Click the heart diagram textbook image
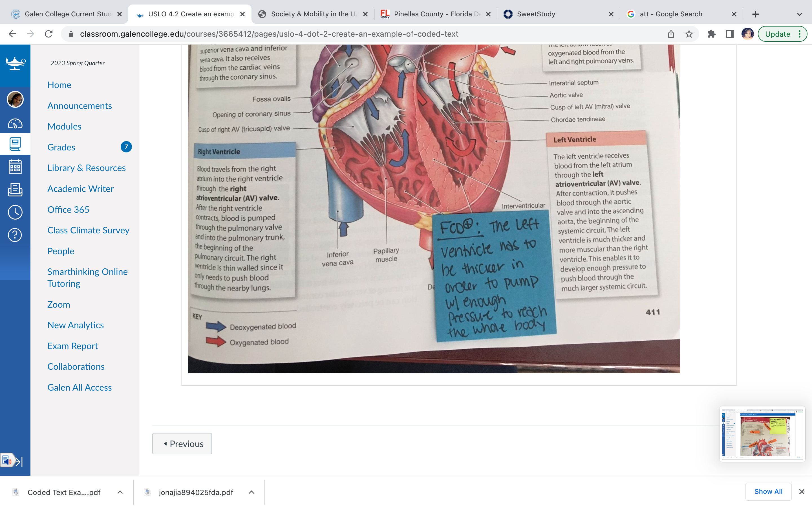 (x=434, y=209)
